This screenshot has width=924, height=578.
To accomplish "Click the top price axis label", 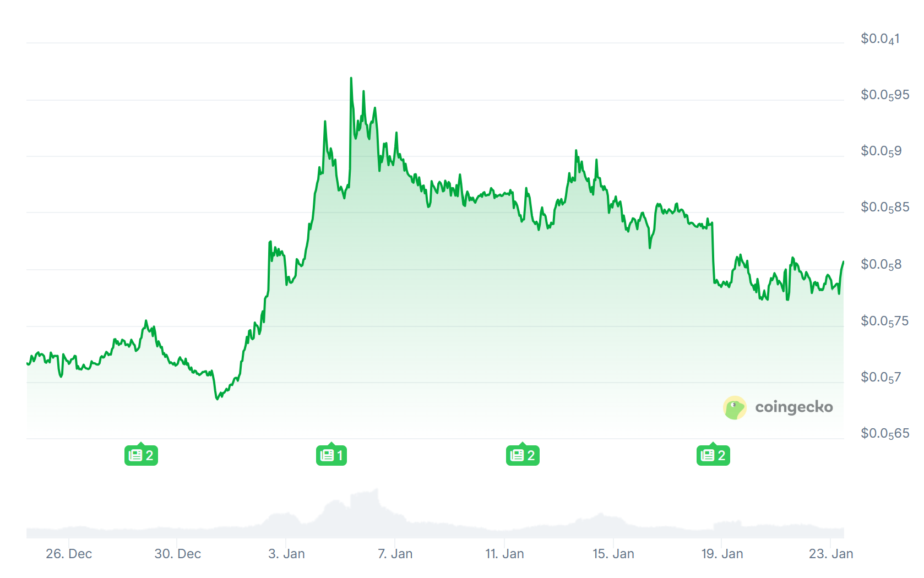I will (x=880, y=39).
